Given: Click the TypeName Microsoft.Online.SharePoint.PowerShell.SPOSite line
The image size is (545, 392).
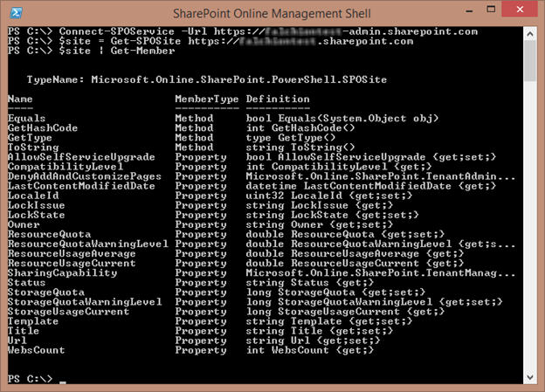Looking at the screenshot, I should click(x=207, y=80).
